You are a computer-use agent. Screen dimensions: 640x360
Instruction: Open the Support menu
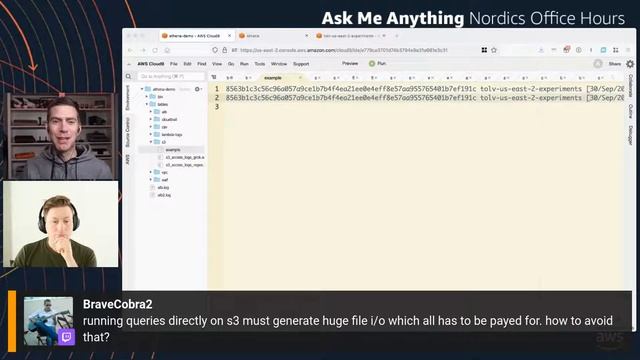pyautogui.click(x=301, y=64)
